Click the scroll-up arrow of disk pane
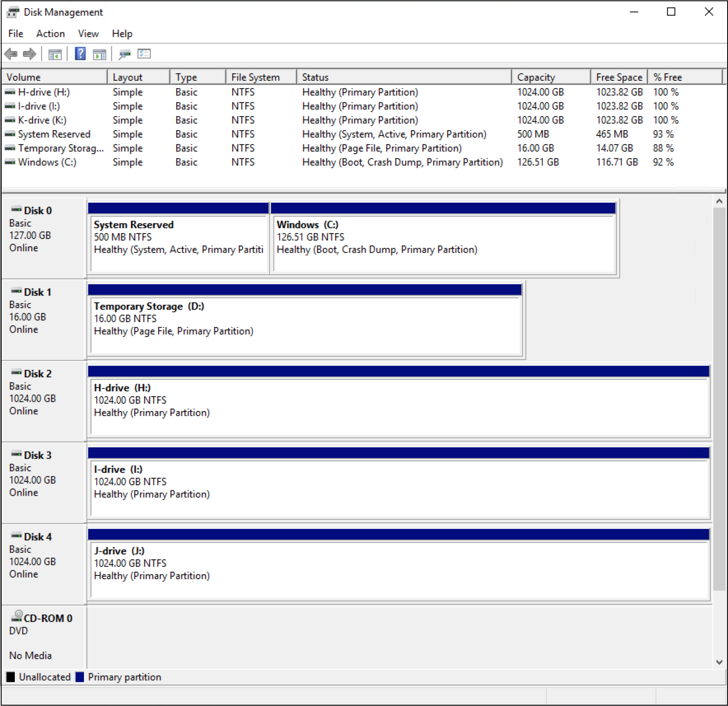Image resolution: width=728 pixels, height=706 pixels. [x=719, y=201]
